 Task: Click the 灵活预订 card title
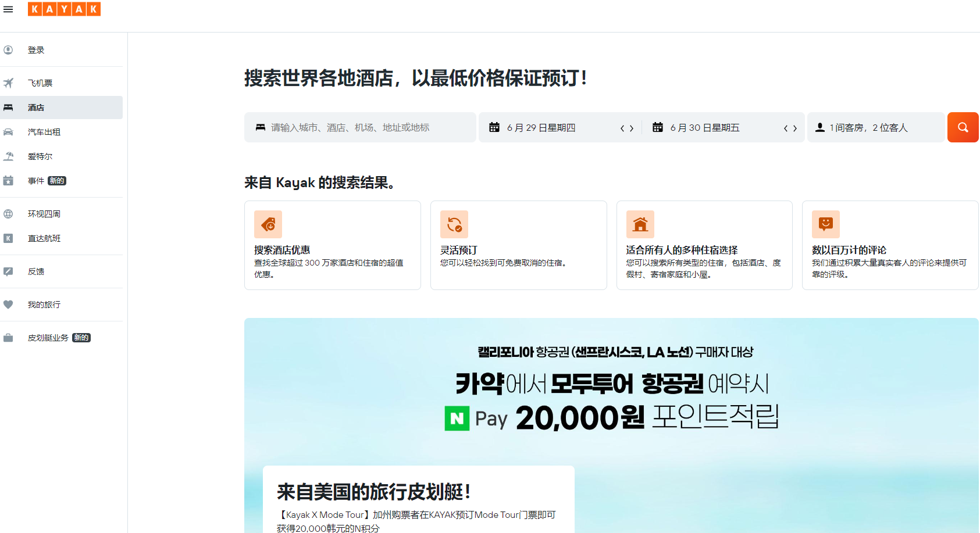tap(459, 250)
